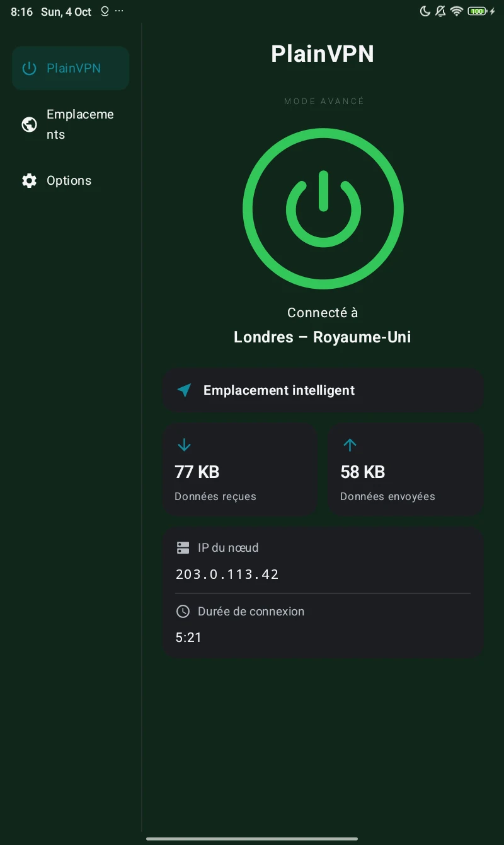This screenshot has width=504, height=845.
Task: Click the MODE AVANCÉ label
Action: 324,101
